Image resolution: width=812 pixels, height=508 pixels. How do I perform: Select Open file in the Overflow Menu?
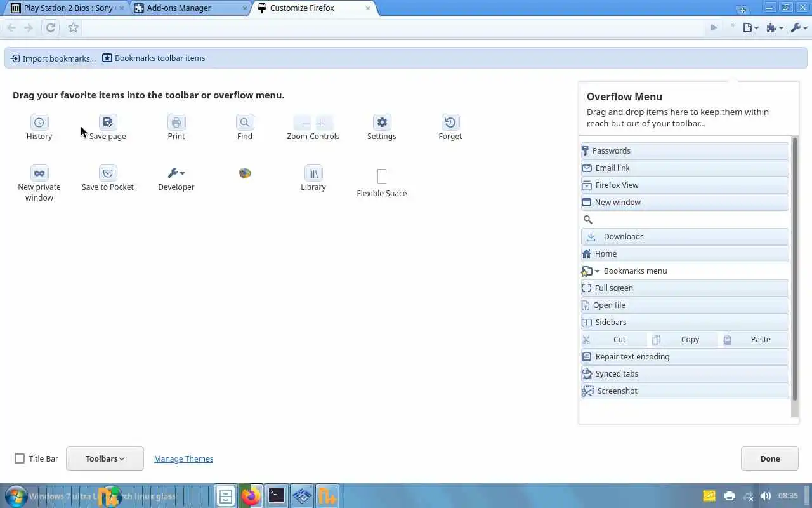coord(684,305)
